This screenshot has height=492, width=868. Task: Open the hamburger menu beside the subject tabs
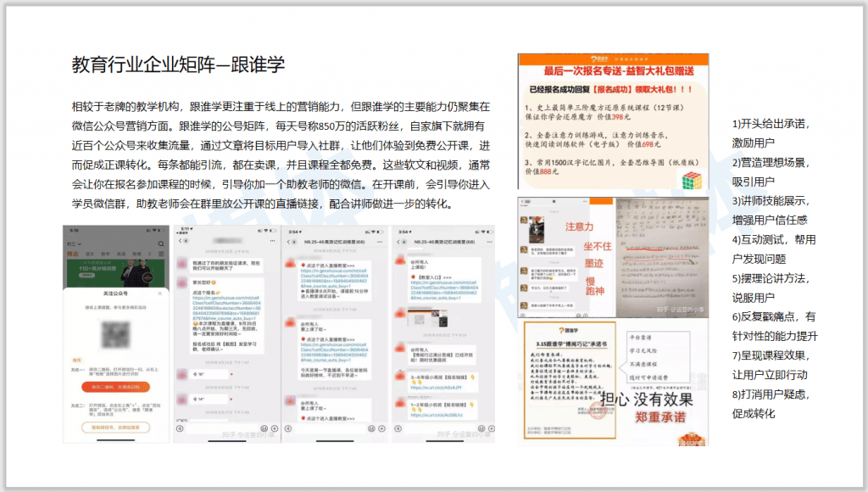pyautogui.click(x=161, y=254)
